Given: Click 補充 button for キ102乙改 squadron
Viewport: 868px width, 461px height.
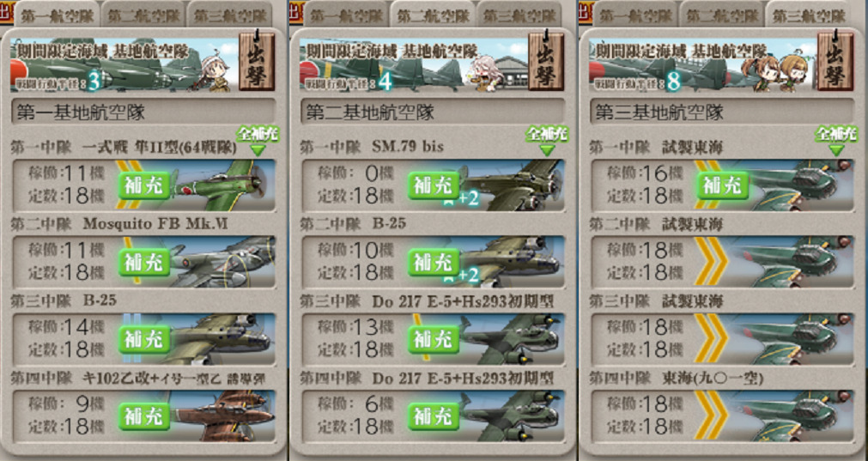Looking at the screenshot, I should tap(144, 416).
